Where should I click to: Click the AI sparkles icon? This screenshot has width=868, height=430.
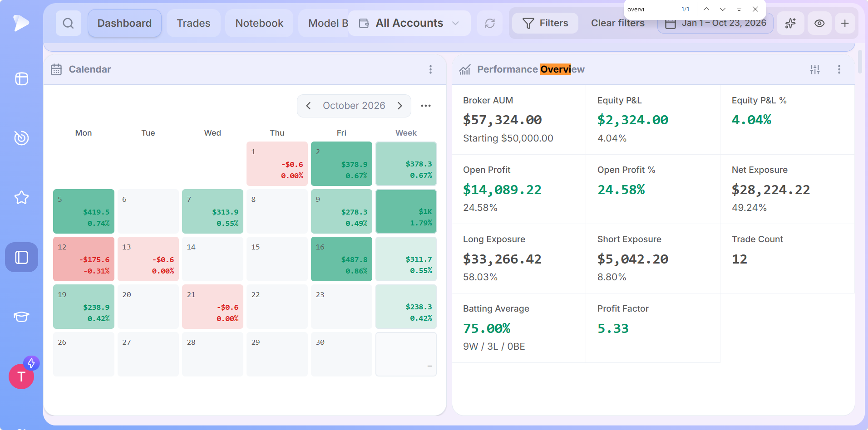click(x=791, y=23)
